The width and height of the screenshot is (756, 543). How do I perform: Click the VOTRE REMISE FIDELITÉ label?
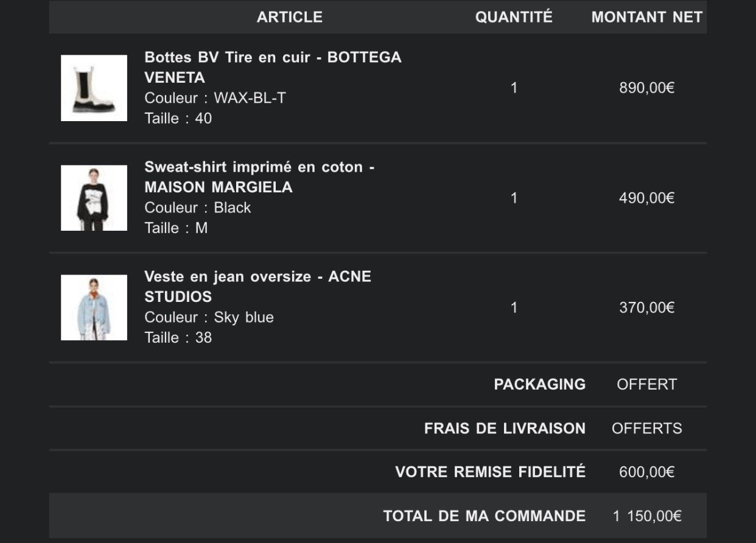[x=491, y=471]
